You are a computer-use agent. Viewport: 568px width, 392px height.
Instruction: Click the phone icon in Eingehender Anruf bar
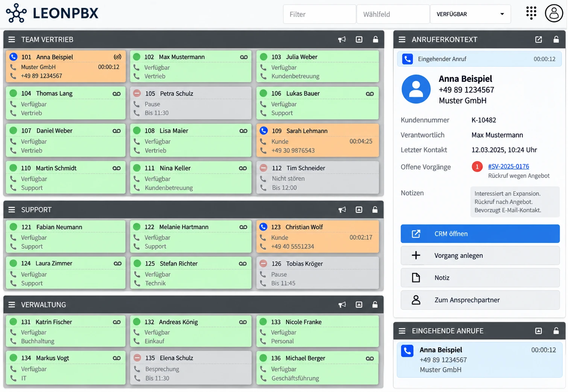(x=407, y=59)
